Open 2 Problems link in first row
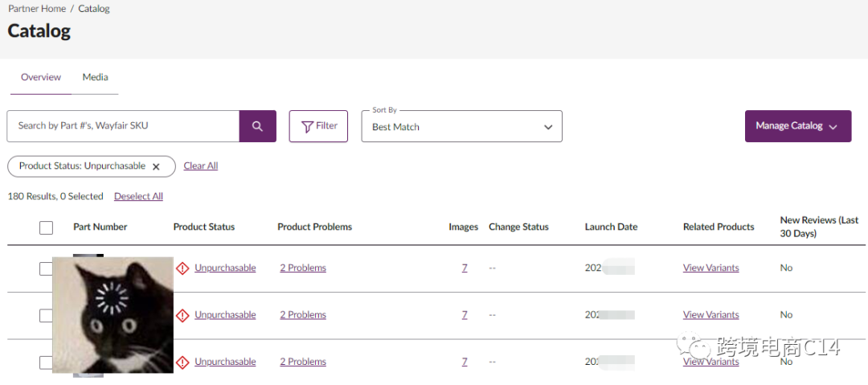868x385 pixels. (303, 268)
